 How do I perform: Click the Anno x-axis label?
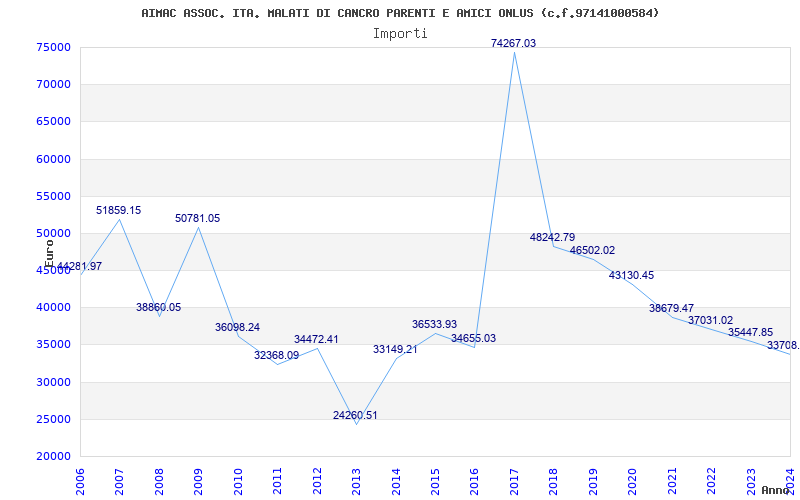(775, 490)
